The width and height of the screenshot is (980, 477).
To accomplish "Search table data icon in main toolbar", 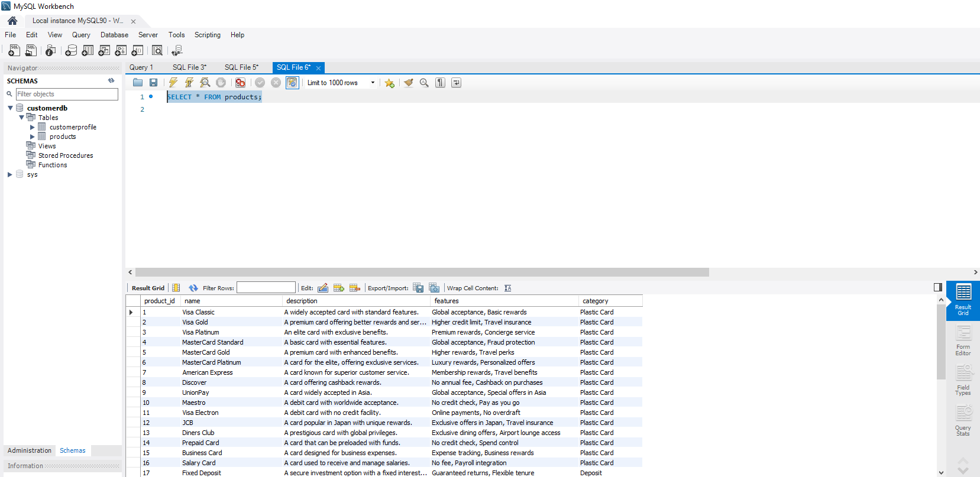I will click(157, 51).
